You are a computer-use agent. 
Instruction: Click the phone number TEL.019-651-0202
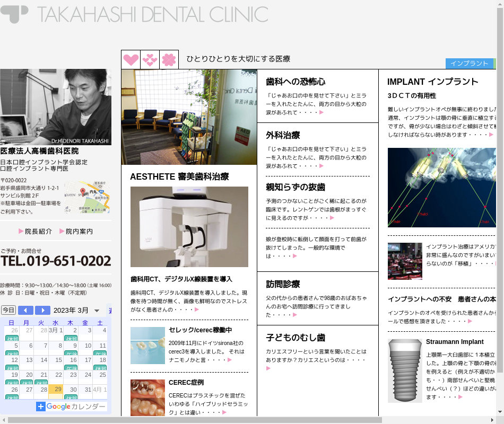pyautogui.click(x=56, y=261)
